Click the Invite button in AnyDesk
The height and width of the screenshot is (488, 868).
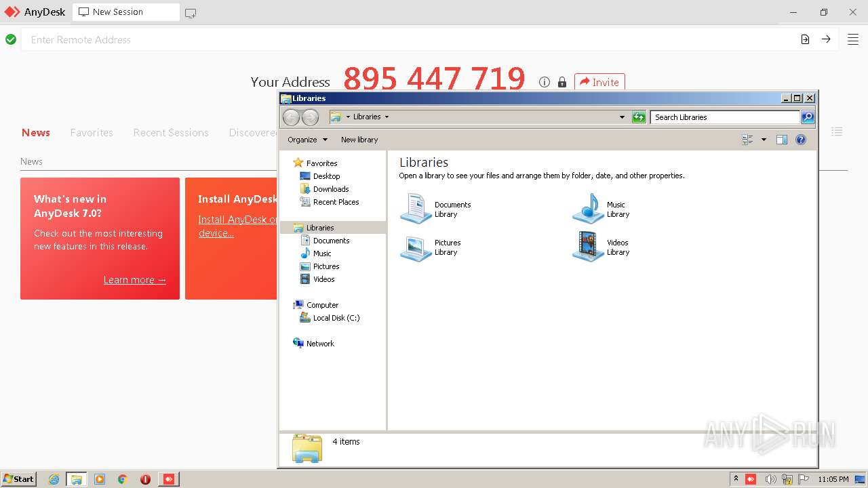[x=599, y=82]
